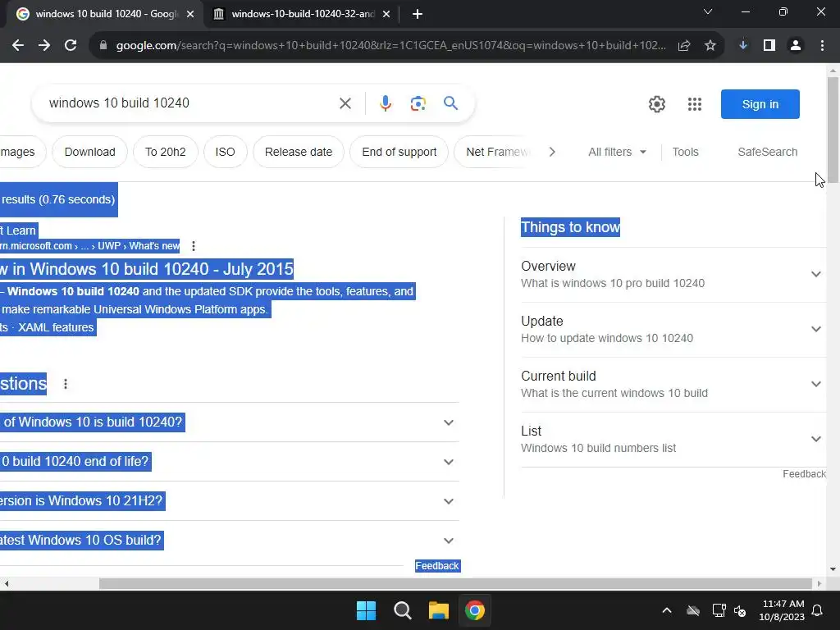Click Feedback under Things to know panel
Screen dimensions: 840x630
pyautogui.click(x=804, y=474)
